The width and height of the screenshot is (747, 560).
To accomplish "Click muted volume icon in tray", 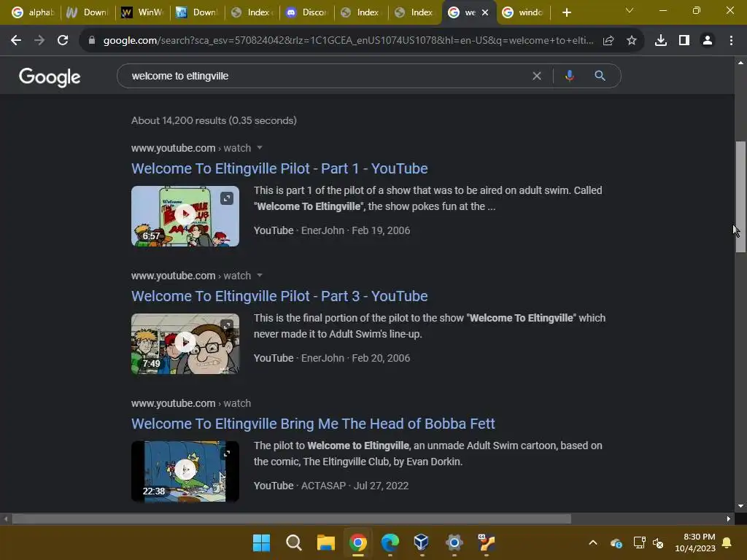I will 659,542.
